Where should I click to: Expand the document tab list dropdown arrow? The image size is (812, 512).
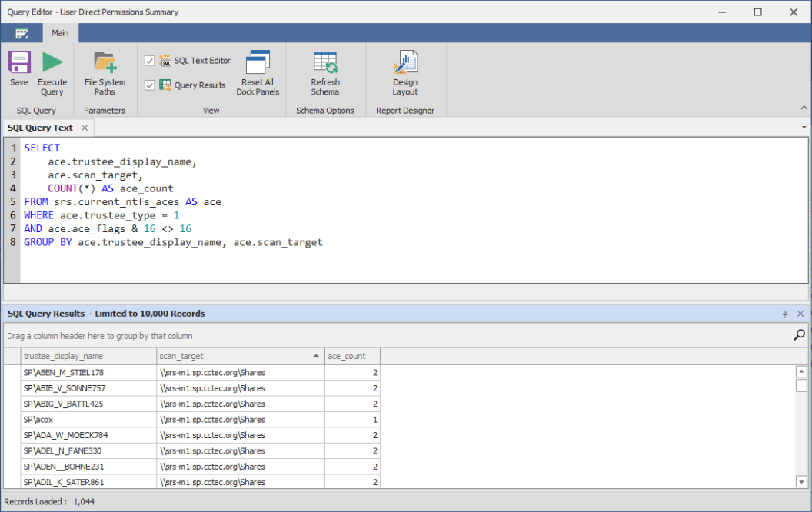click(804, 128)
